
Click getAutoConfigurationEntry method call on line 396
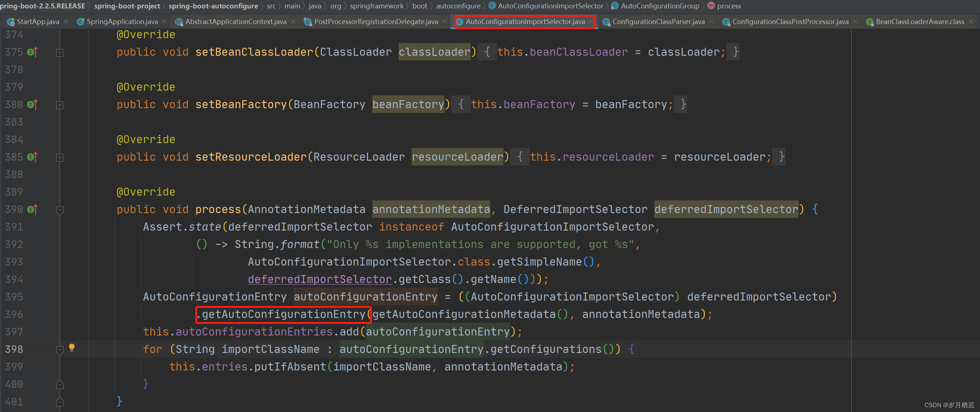[x=283, y=314]
